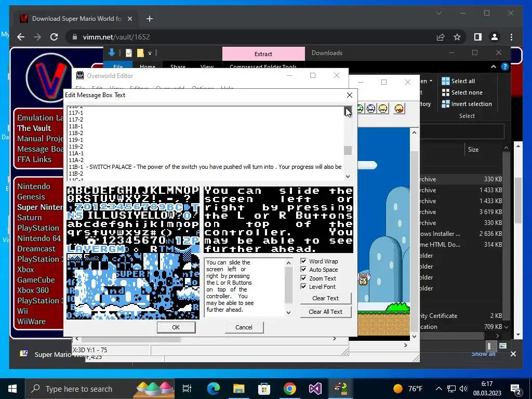Click the properties checkmark icon in Explorer title bar
The image size is (532, 399).
129,53
